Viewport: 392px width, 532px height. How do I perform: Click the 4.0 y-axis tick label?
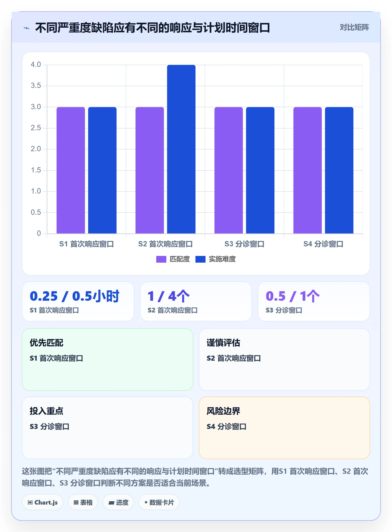pyautogui.click(x=36, y=65)
